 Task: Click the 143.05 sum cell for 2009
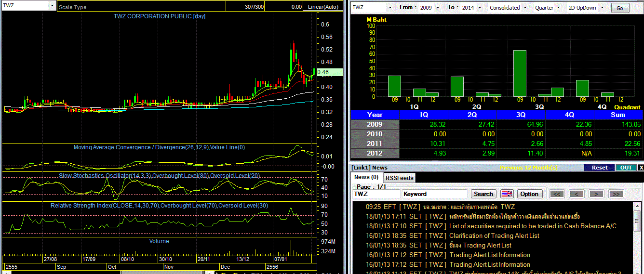[x=618, y=124]
